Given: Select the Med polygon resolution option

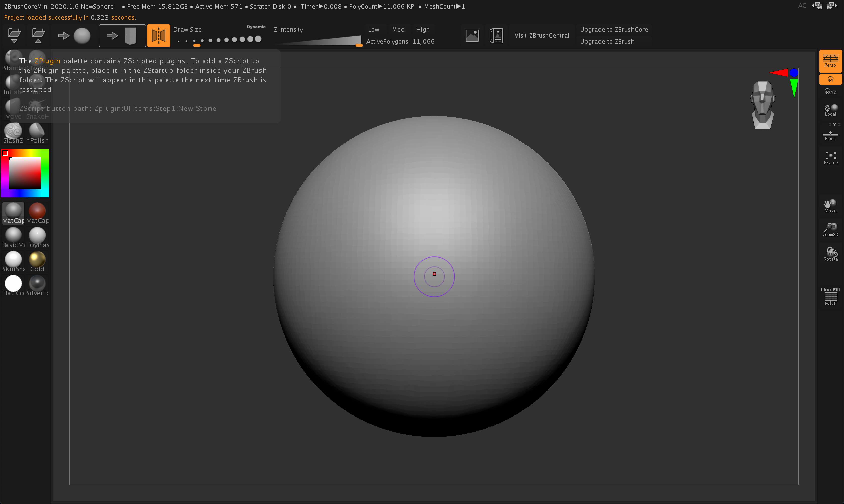Looking at the screenshot, I should (398, 29).
